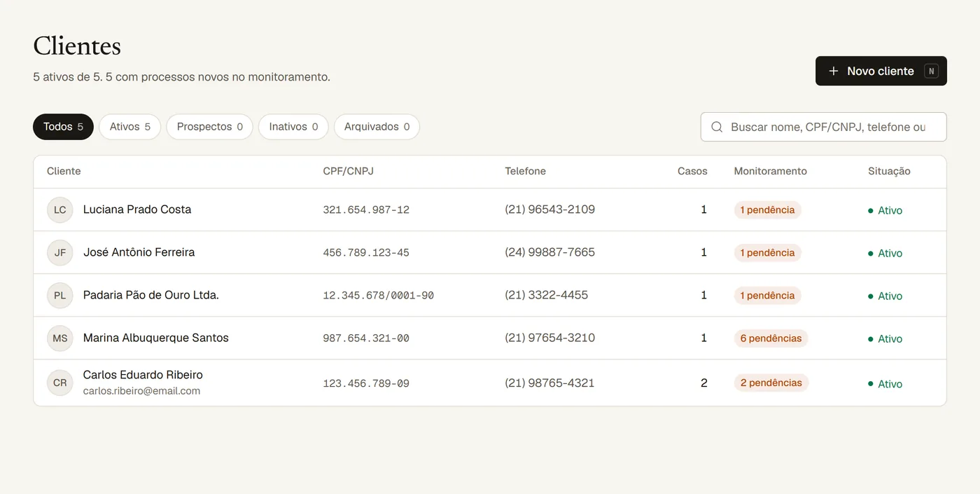The image size is (980, 494).
Task: Open the Inativos filter tab
Action: (x=293, y=127)
